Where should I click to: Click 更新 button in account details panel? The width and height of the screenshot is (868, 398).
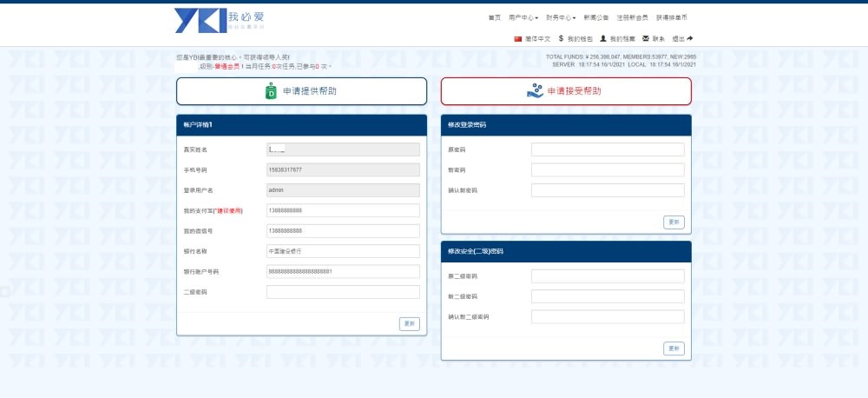click(x=410, y=324)
